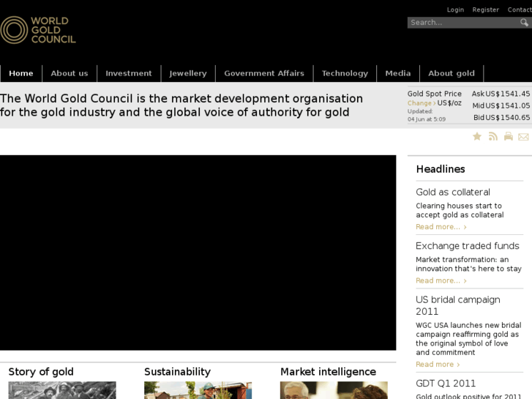This screenshot has height=399, width=532.
Task: Click the large black video banner area
Action: [198, 253]
